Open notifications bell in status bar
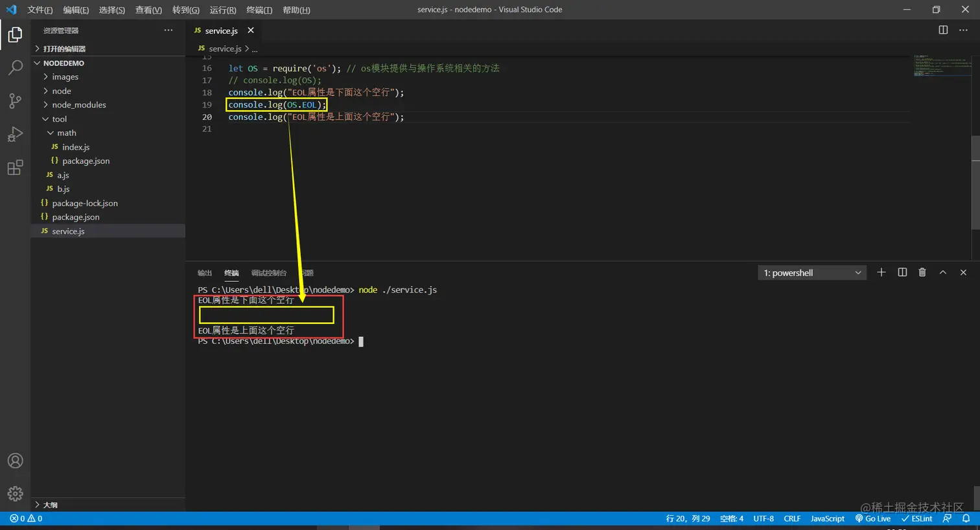980x530 pixels. [966, 518]
